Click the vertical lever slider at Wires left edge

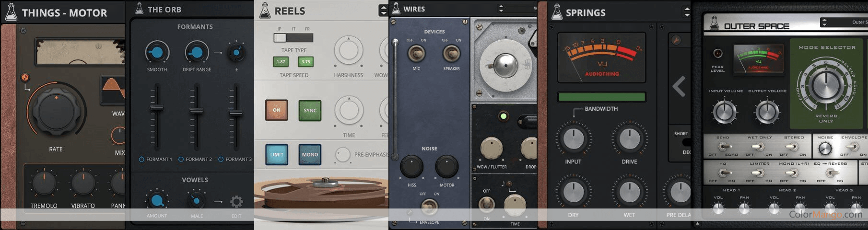click(395, 100)
